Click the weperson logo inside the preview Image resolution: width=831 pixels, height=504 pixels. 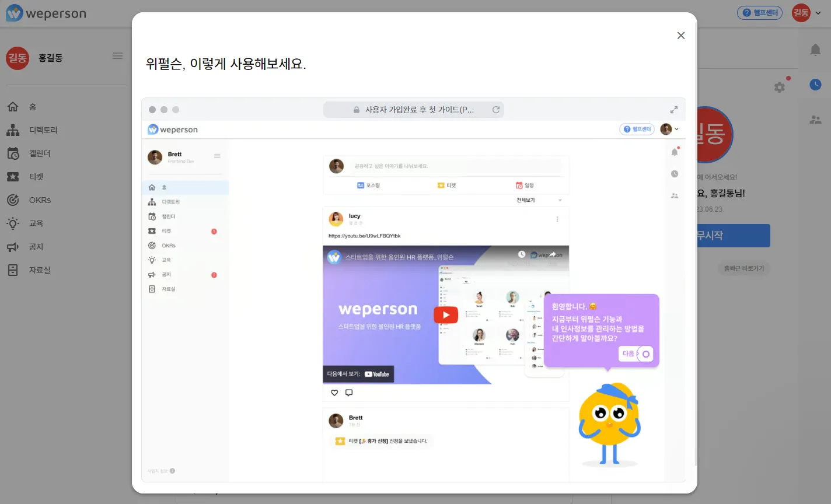(x=173, y=129)
